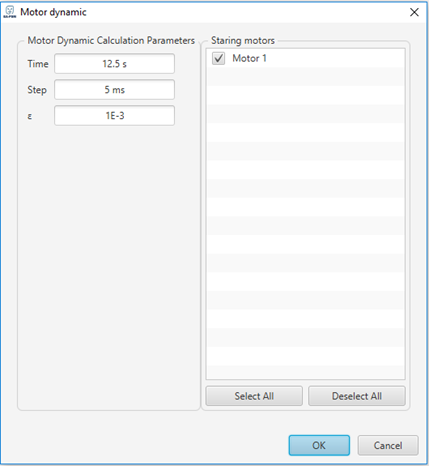
Task: Click the ε label
Action: (x=30, y=116)
